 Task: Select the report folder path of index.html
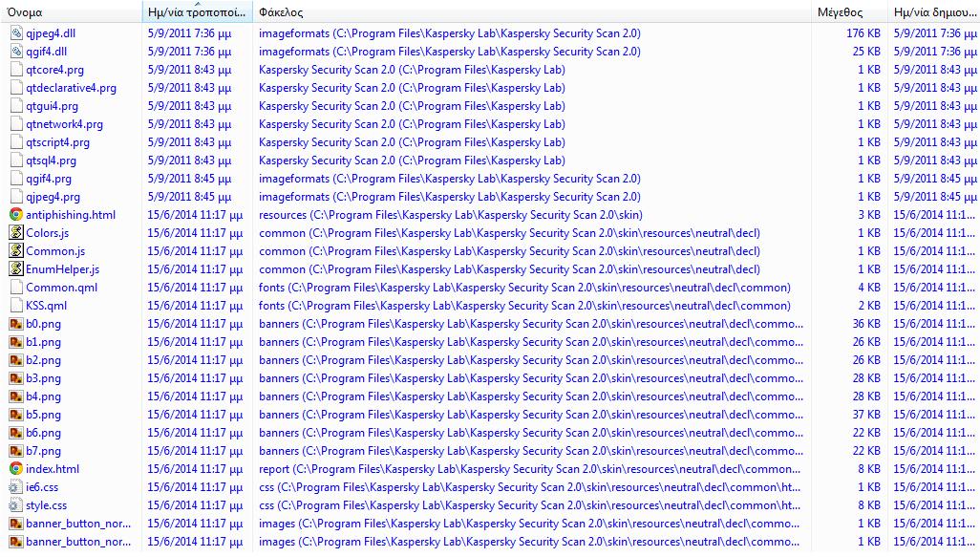[x=529, y=469]
